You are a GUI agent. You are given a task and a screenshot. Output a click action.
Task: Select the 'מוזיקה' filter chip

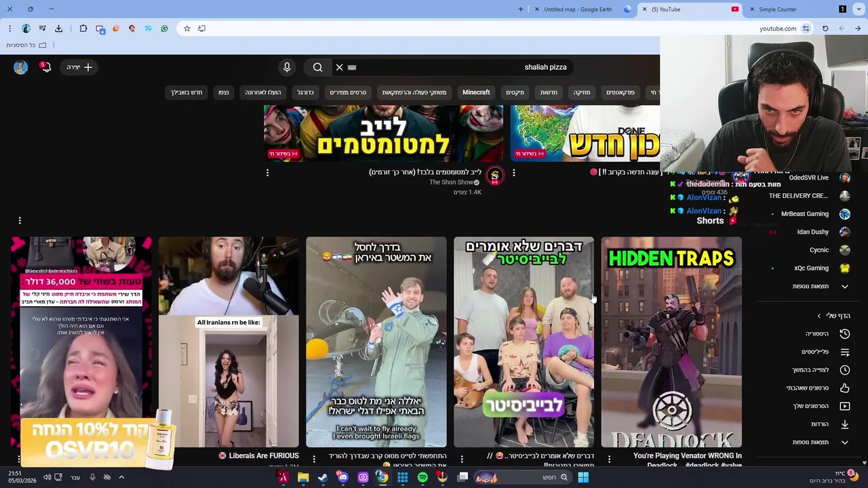582,92
